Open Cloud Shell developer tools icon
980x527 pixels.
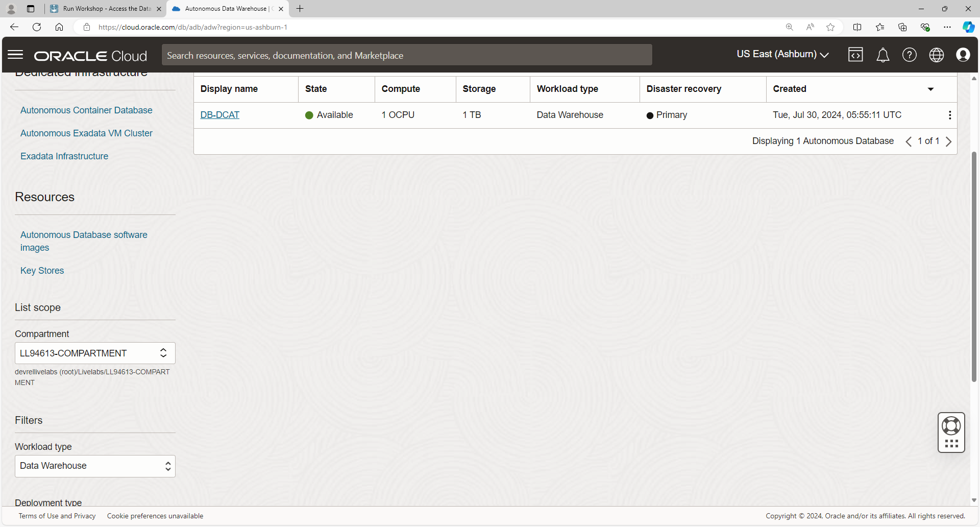coord(855,55)
